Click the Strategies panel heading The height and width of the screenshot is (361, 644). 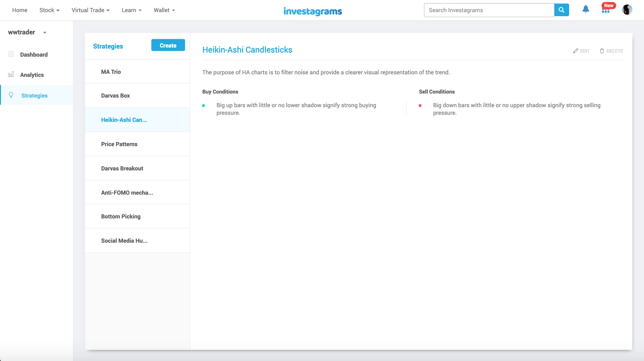[x=108, y=46]
